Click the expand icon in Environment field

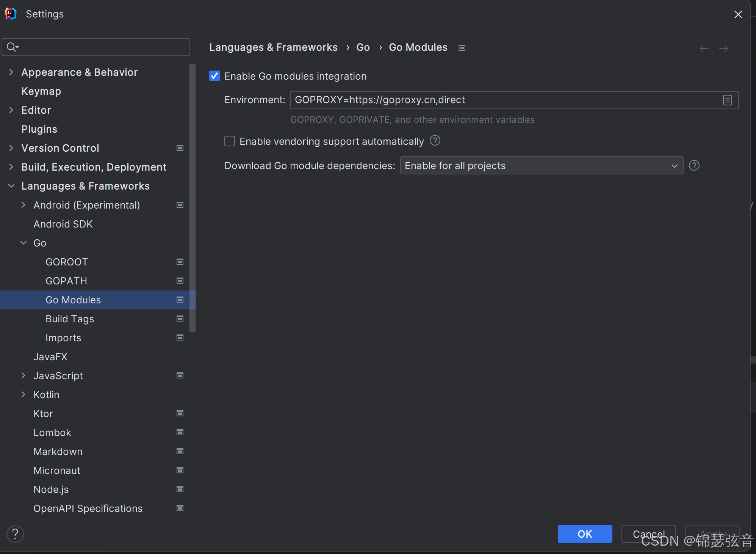[727, 100]
